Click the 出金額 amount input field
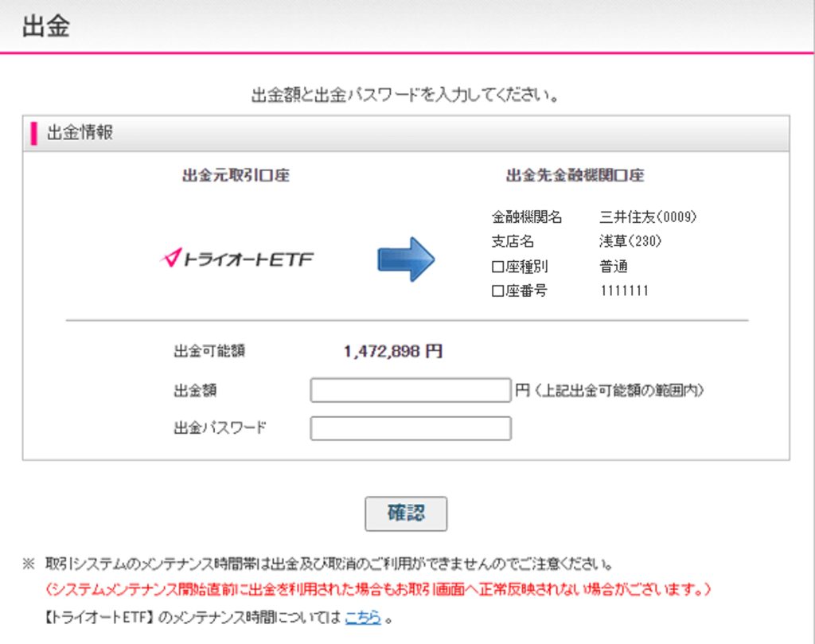The width and height of the screenshot is (815, 644). pos(411,390)
